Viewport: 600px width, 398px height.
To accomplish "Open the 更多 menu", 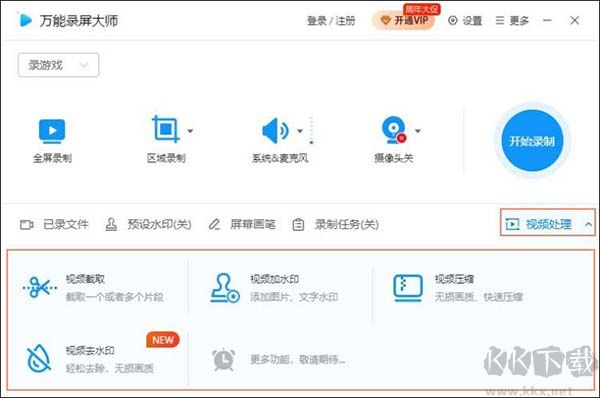I will click(512, 20).
